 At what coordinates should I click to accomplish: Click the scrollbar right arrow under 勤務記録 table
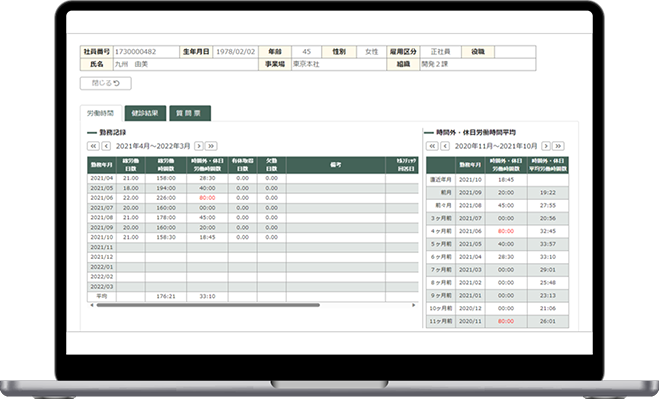pyautogui.click(x=414, y=305)
